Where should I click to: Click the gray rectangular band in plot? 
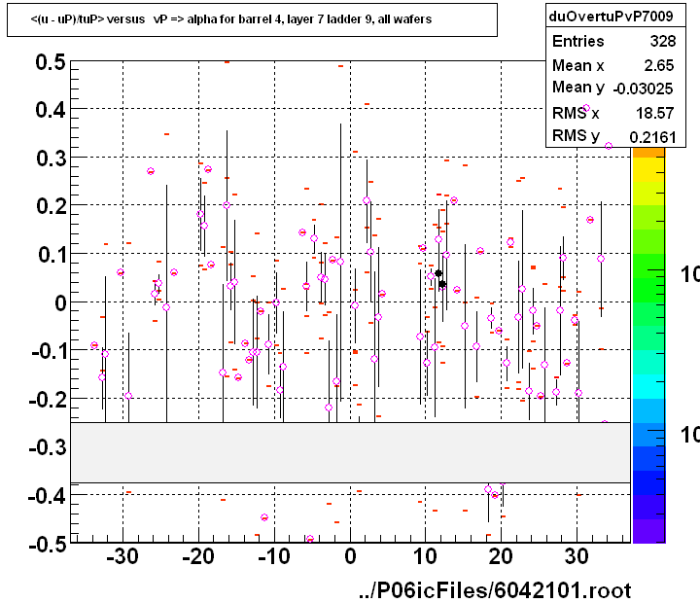pos(350,452)
